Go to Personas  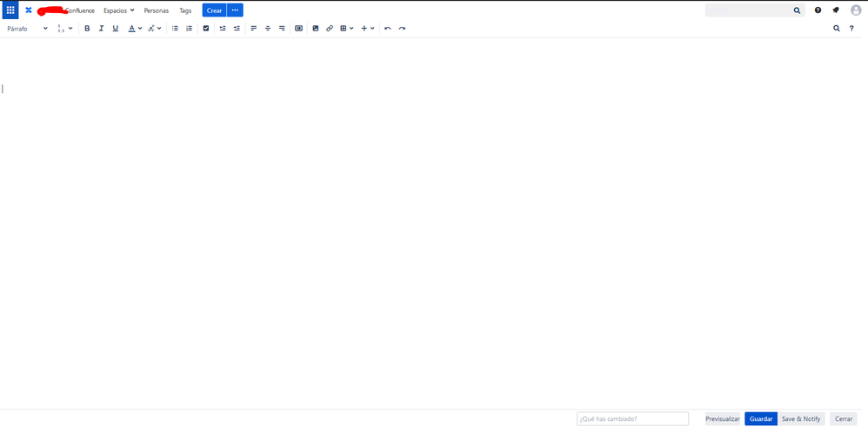click(x=156, y=10)
